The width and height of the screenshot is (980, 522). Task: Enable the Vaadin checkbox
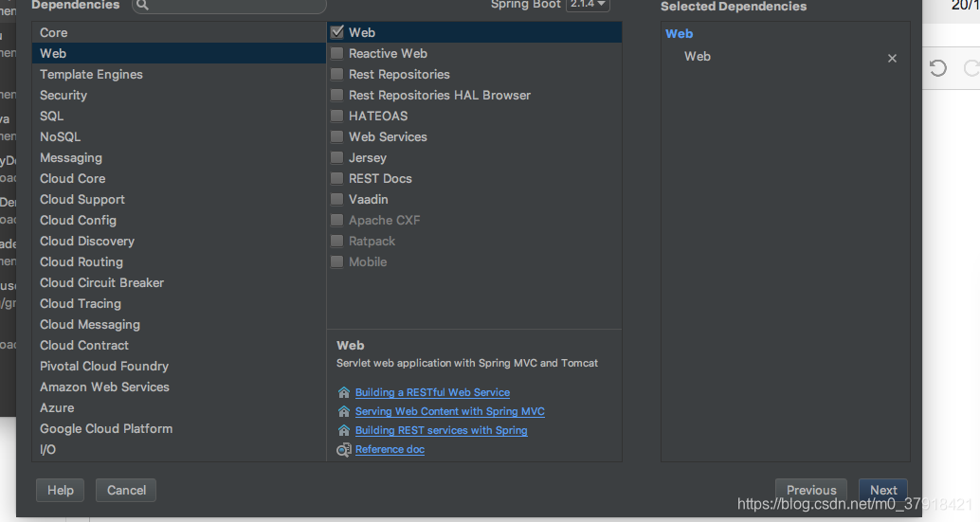click(336, 199)
